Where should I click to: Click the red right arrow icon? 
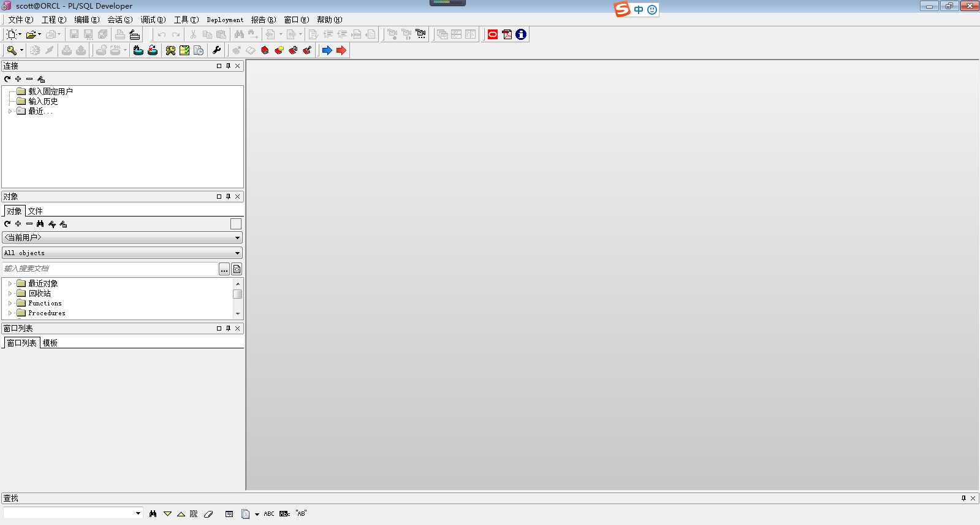tap(341, 50)
